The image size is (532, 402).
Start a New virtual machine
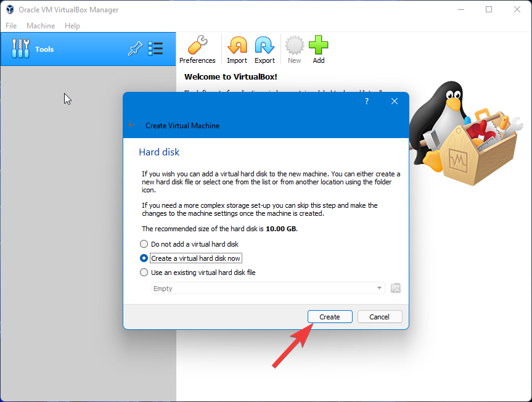(294, 49)
